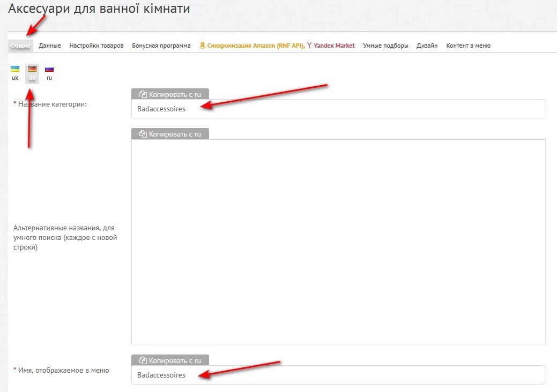Click the Аксесуари для ванної кімнати heading

[99, 9]
